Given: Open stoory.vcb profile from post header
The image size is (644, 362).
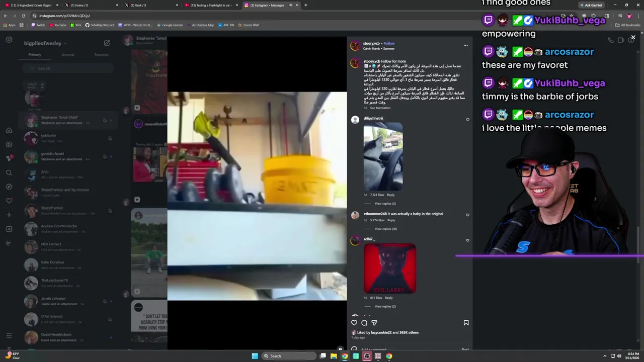Looking at the screenshot, I should coord(371,43).
